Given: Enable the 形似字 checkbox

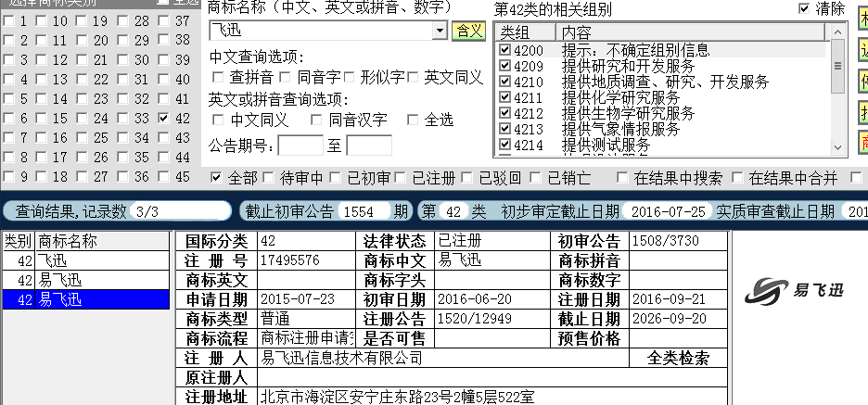Looking at the screenshot, I should point(349,78).
